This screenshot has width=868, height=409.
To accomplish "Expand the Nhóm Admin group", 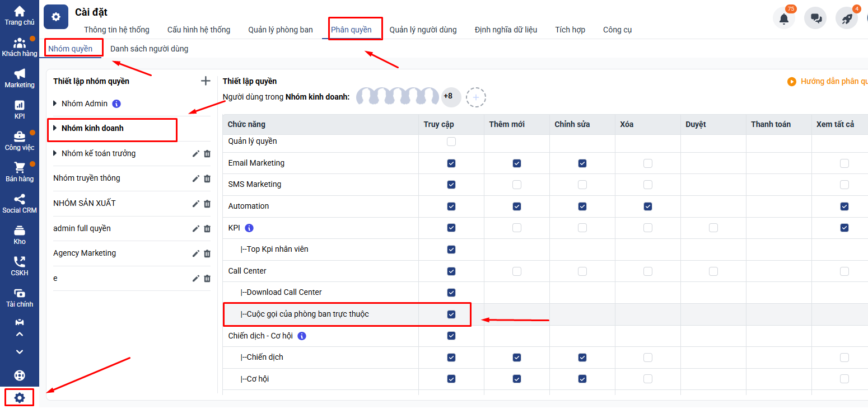I will 55,104.
